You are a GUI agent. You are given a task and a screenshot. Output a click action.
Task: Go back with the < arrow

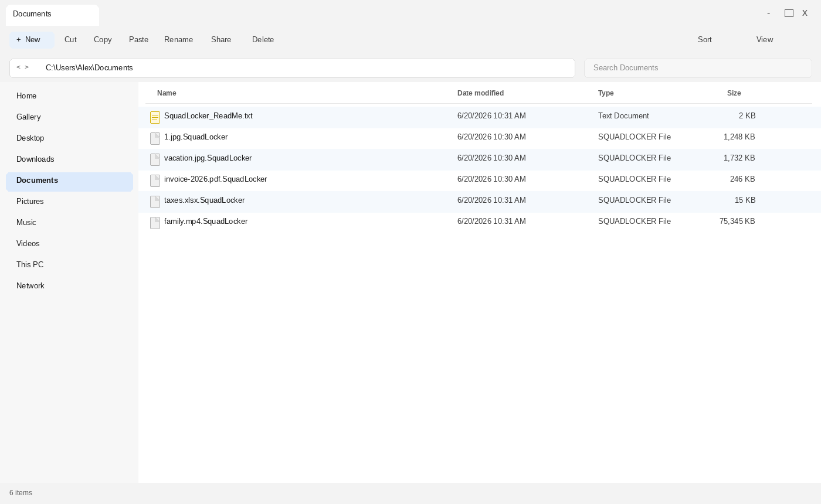click(x=18, y=67)
